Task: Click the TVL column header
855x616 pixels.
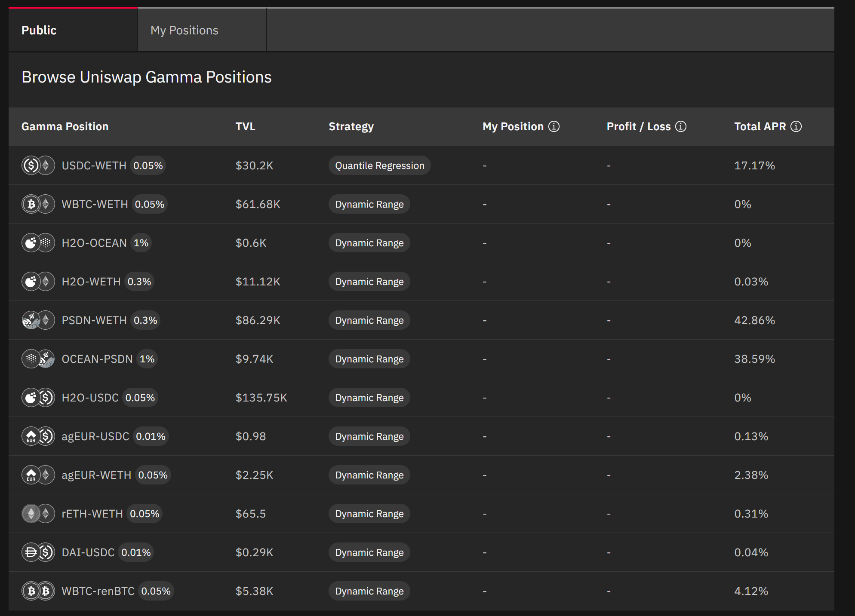Action: pos(246,126)
